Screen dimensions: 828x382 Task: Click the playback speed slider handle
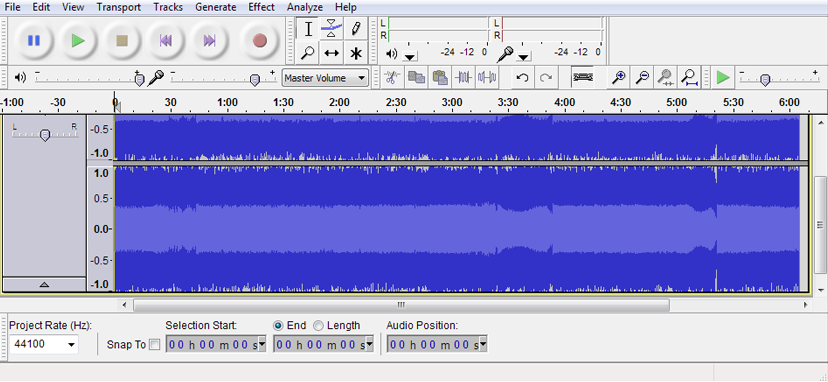click(x=765, y=80)
